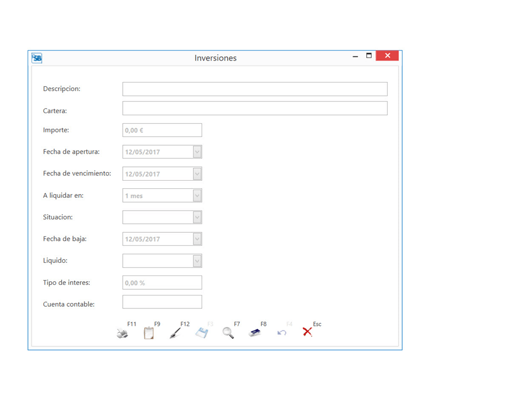Image resolution: width=505 pixels, height=420 pixels.
Task: Click the red X exit icon (Esc)
Action: (307, 332)
